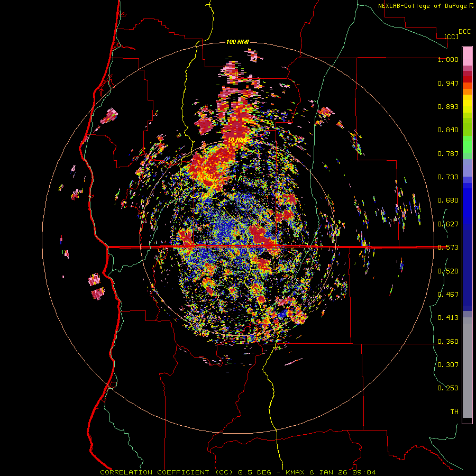
Task: Click the 0.360 legend value
Action: (448, 342)
